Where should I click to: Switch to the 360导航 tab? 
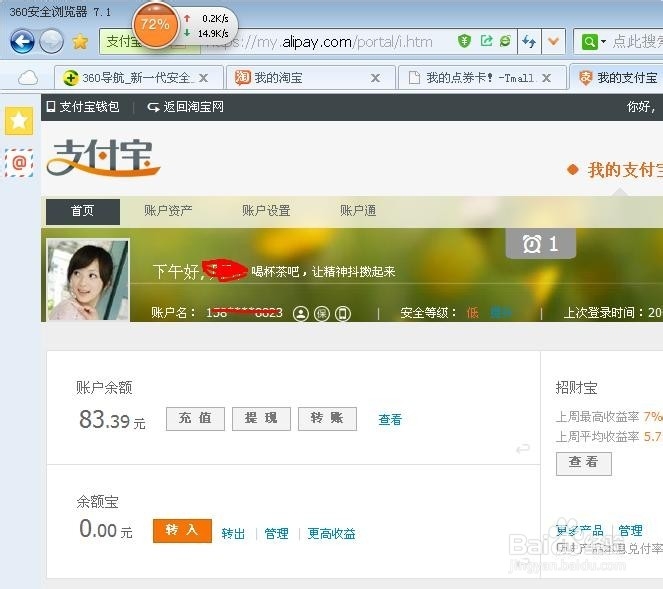point(138,78)
